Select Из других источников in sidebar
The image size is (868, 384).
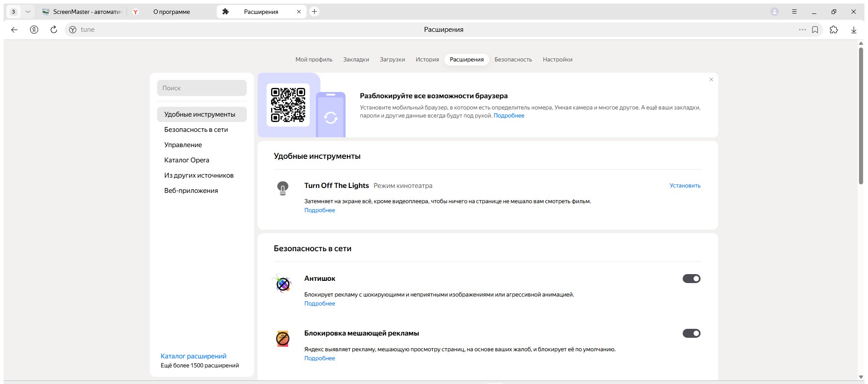202,175
